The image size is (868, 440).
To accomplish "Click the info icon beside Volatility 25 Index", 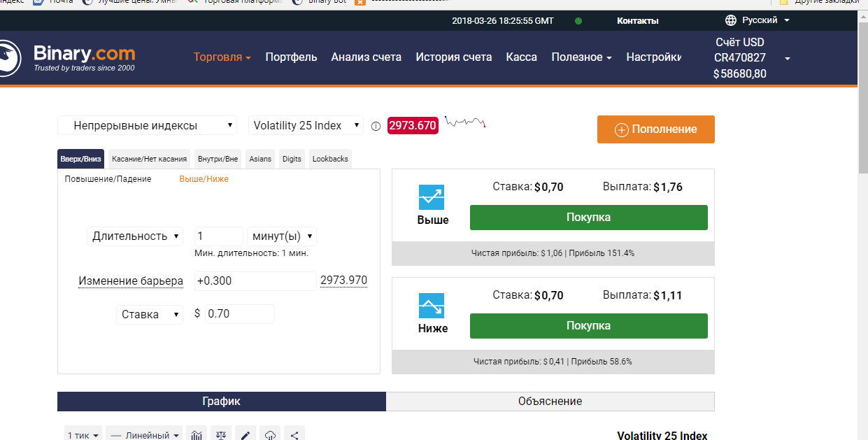I will (x=376, y=127).
